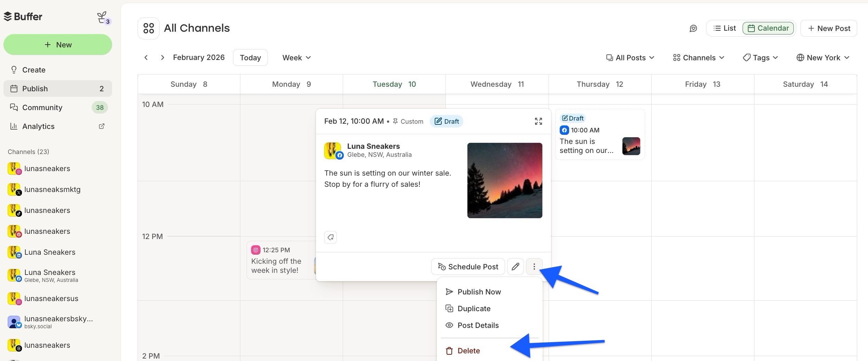Go to previous week arrow
This screenshot has height=361, width=868.
click(146, 57)
